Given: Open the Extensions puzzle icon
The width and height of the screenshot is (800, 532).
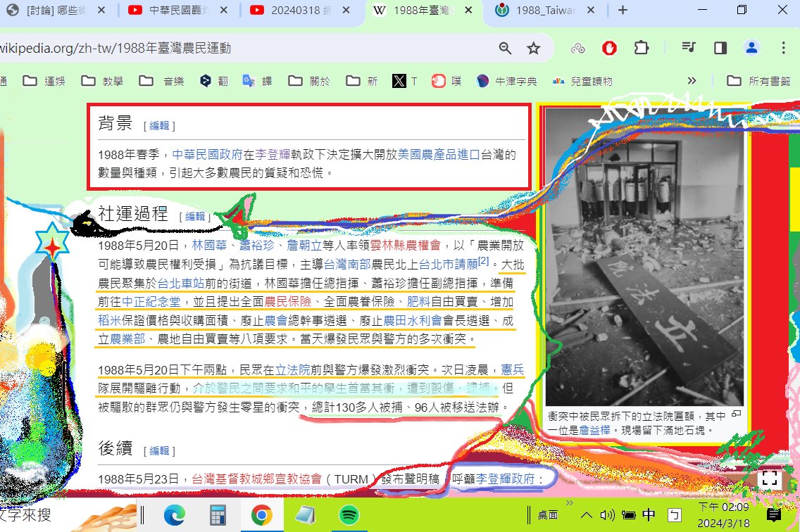Looking at the screenshot, I should tap(641, 48).
